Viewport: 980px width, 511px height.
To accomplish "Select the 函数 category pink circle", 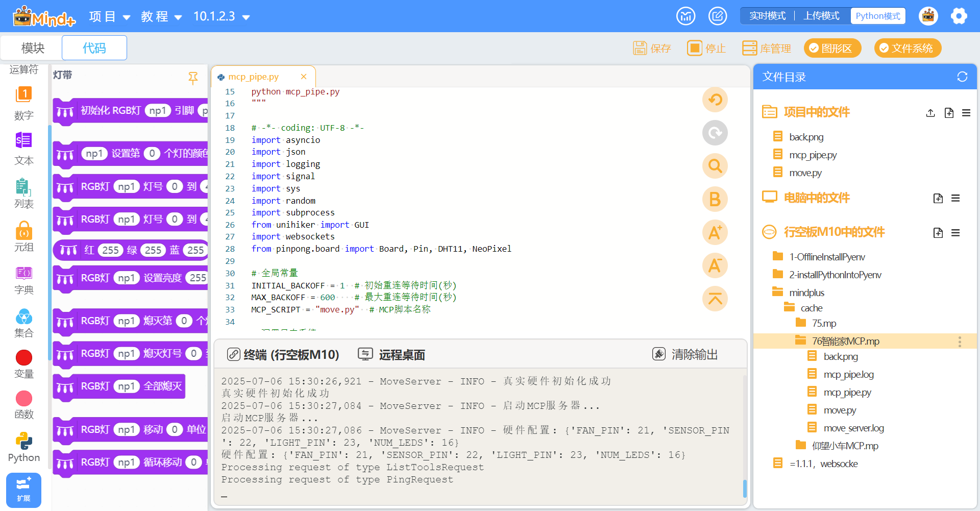I will (x=24, y=399).
